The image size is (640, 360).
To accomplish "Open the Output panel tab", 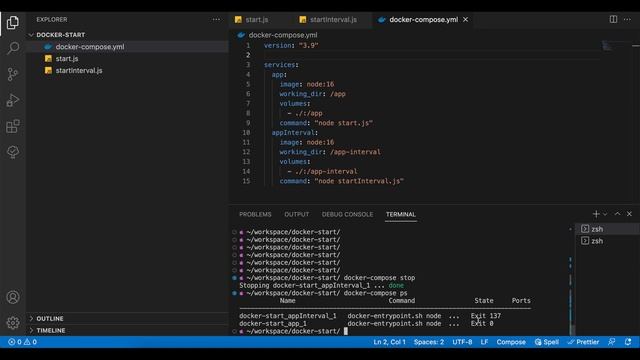I will point(297,214).
